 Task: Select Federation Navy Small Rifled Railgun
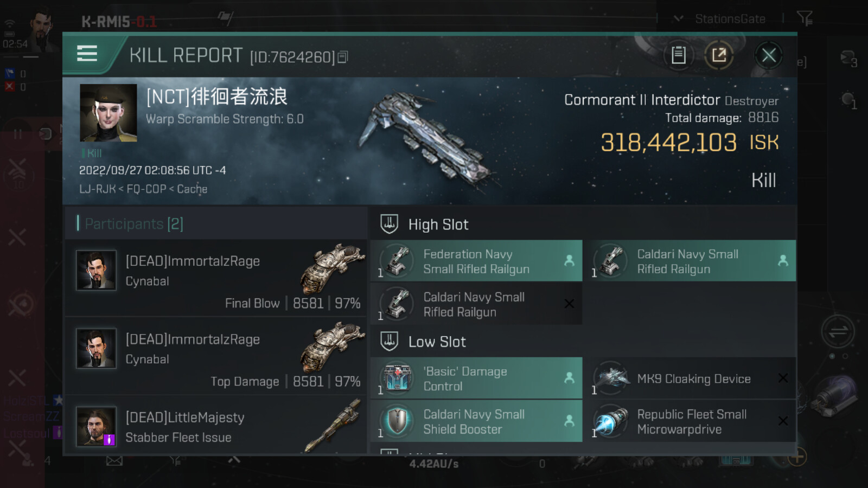[476, 261]
